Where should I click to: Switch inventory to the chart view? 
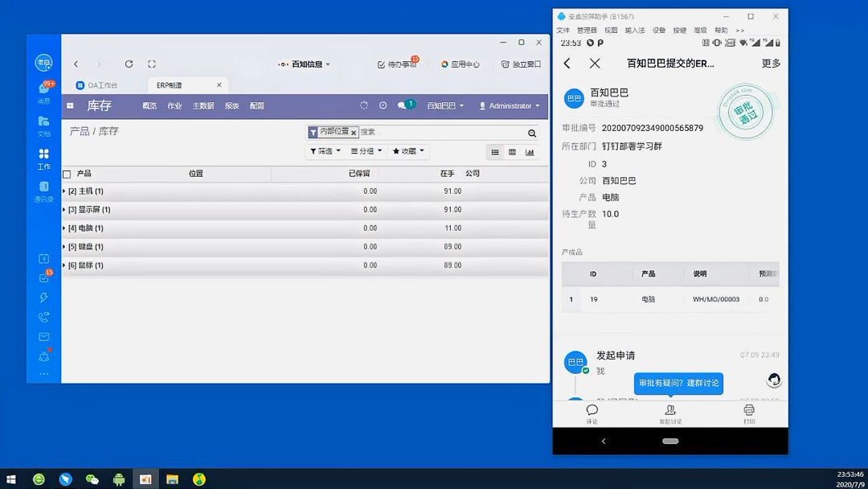coord(530,151)
